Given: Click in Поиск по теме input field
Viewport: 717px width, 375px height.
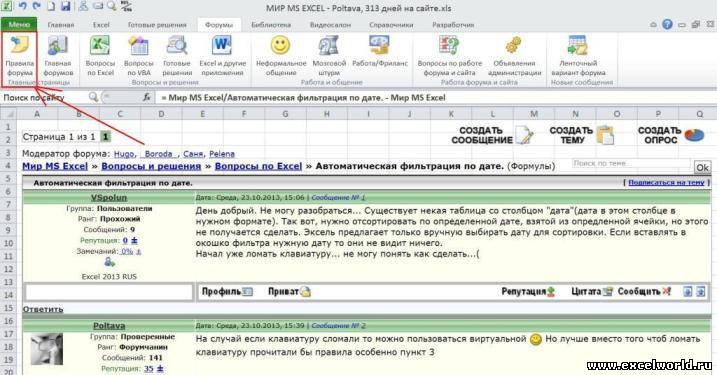Looking at the screenshot, I should (x=631, y=163).
